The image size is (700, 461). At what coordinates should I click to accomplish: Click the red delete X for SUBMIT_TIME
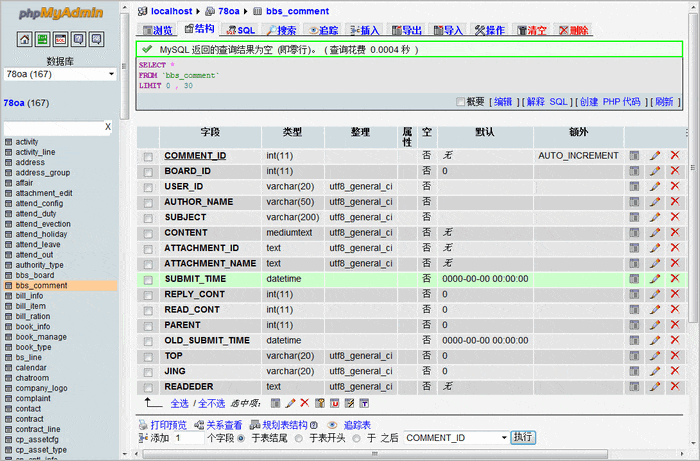point(674,279)
